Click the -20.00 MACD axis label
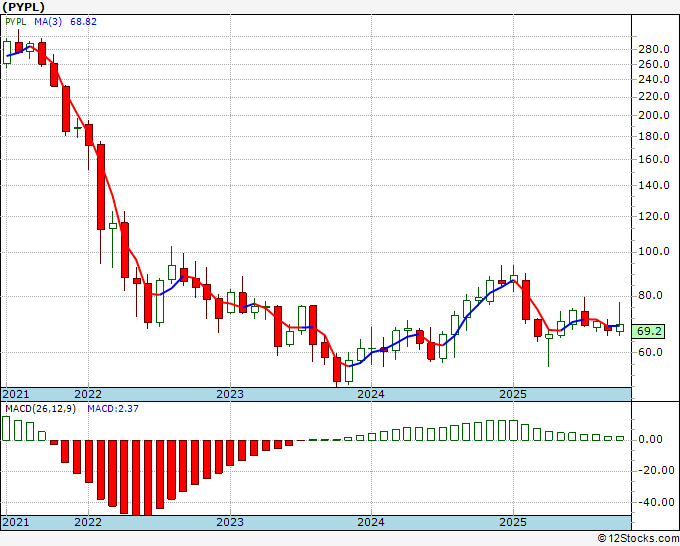Viewport: 680px width, 546px height. coord(657,471)
